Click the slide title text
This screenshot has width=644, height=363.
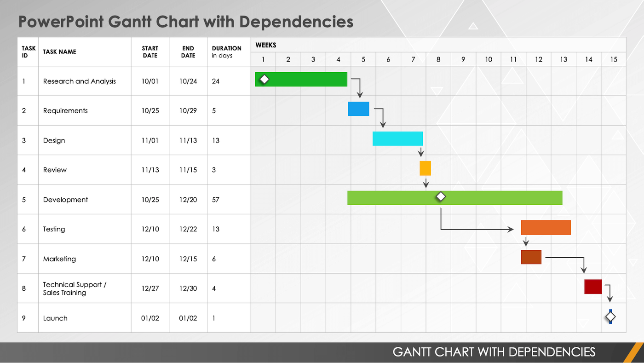click(186, 22)
